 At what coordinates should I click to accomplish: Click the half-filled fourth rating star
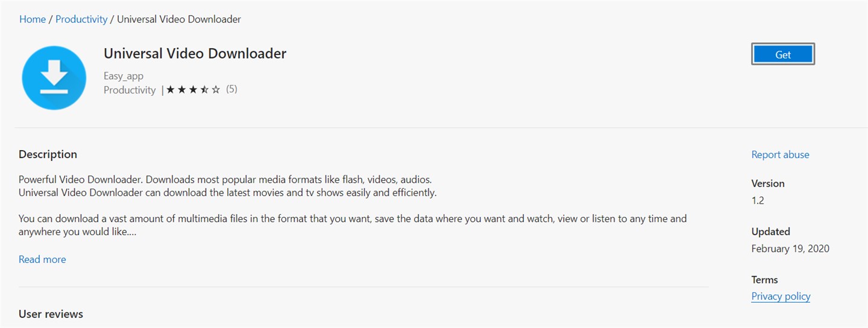click(x=205, y=90)
